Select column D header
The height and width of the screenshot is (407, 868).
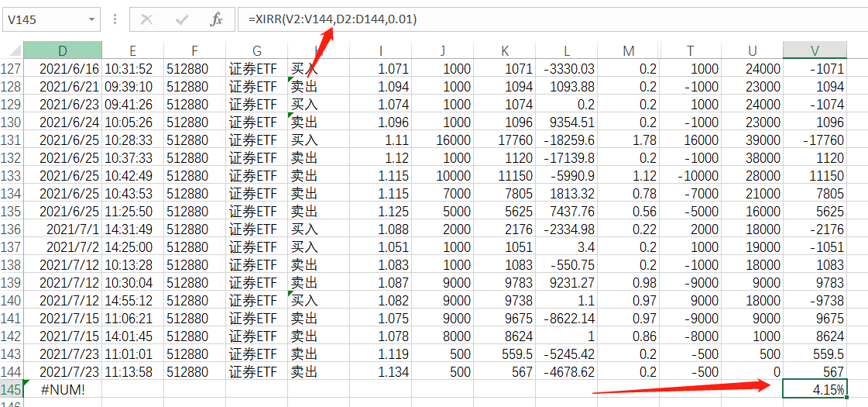coord(63,50)
